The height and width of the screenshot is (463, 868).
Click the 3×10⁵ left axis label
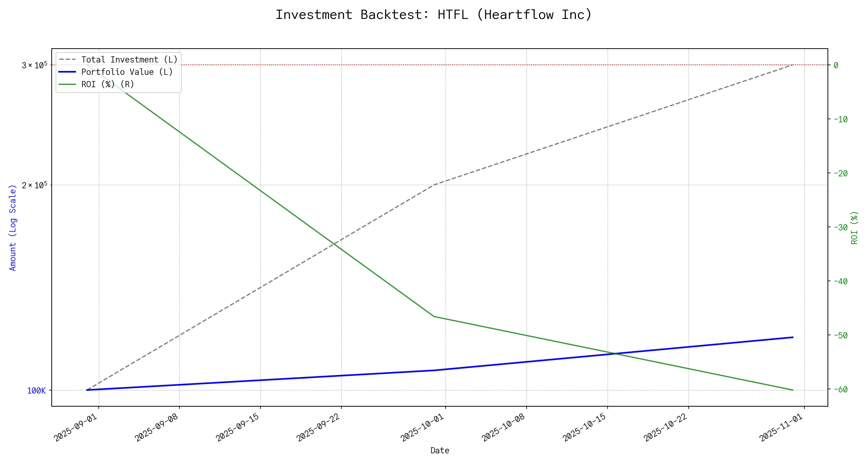[34, 65]
